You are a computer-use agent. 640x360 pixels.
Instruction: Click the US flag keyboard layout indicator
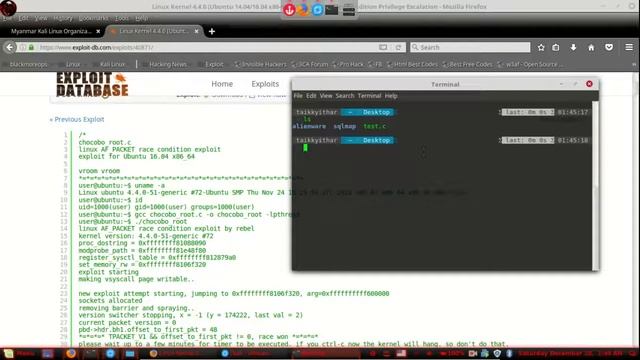(401, 353)
